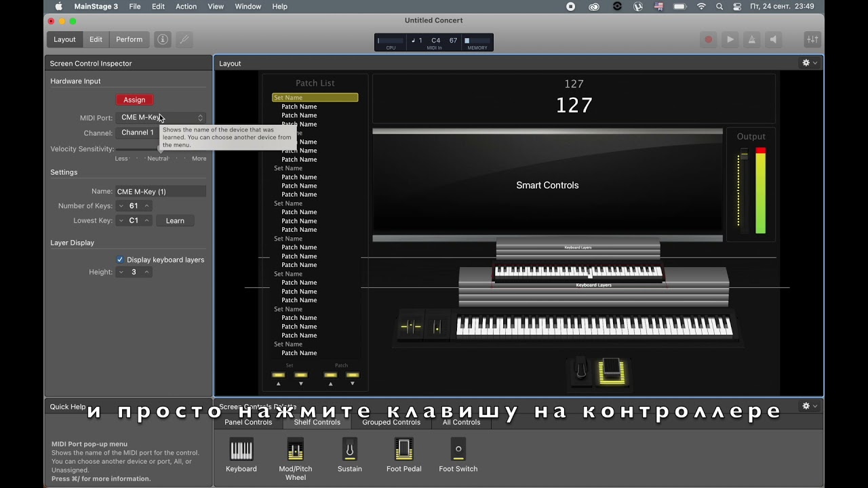Toggle the Display keyboard layers checkbox
868x488 pixels.
120,260
